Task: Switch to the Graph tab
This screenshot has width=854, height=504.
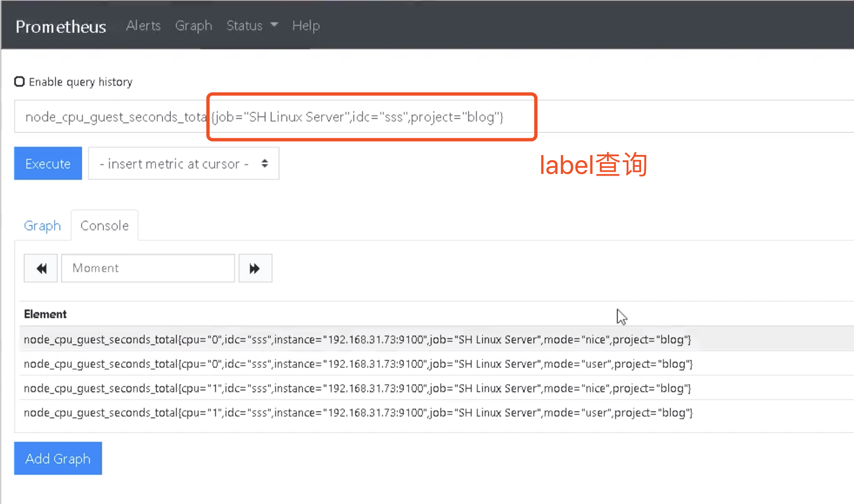Action: pyautogui.click(x=42, y=225)
